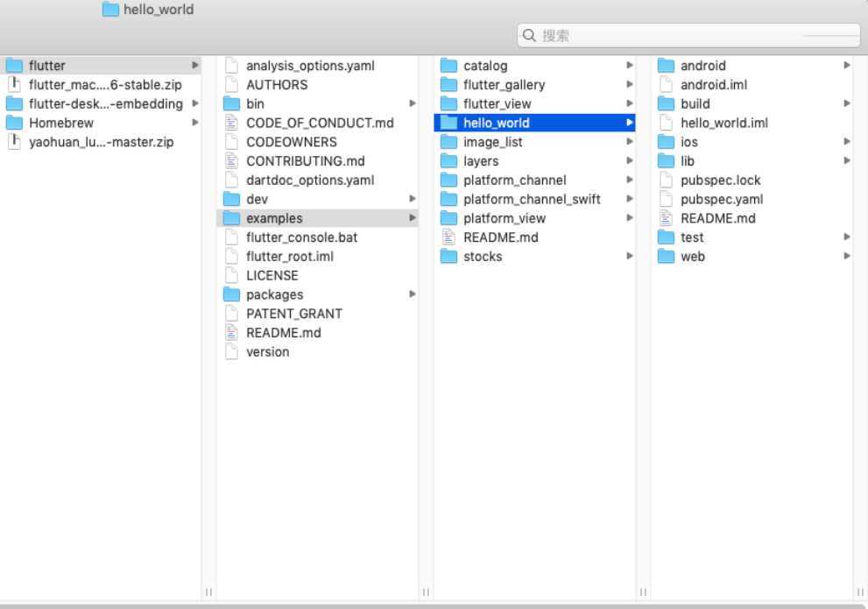Select flutter_console.bat file name

(x=301, y=237)
